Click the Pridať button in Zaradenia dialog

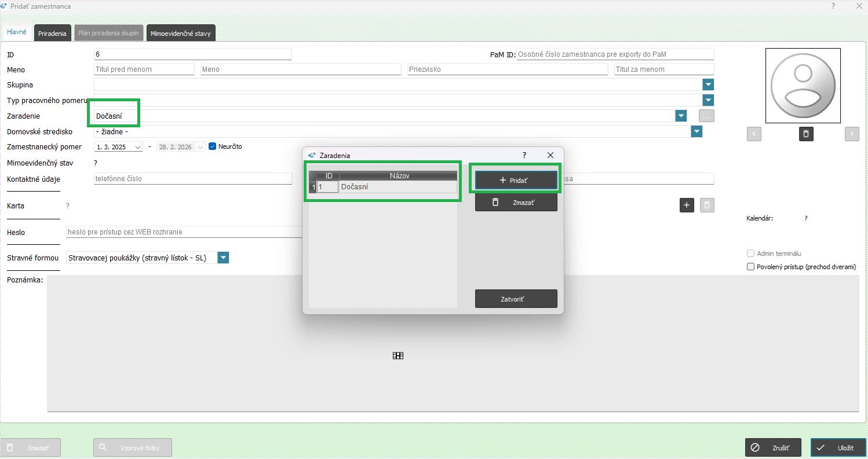[516, 180]
